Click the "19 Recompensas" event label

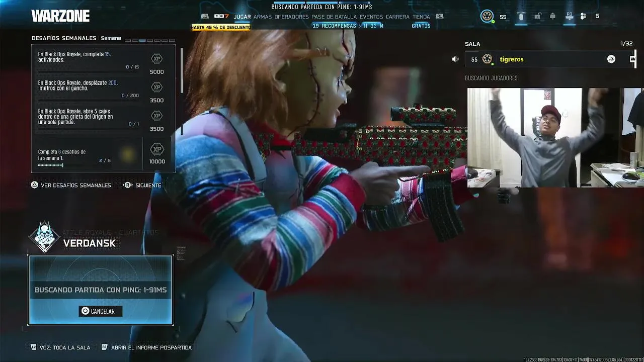click(334, 26)
